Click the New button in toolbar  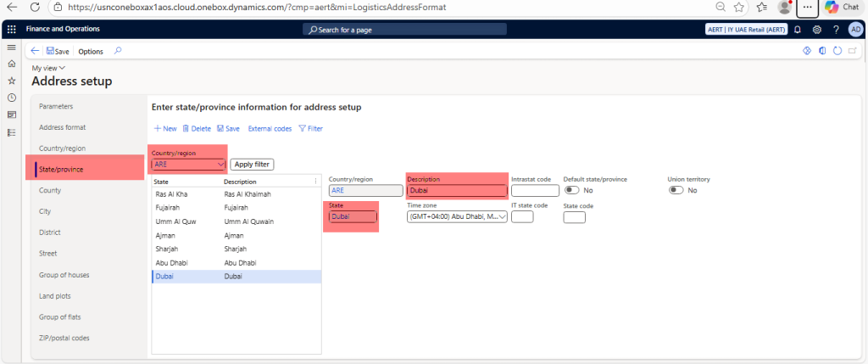[x=165, y=129]
